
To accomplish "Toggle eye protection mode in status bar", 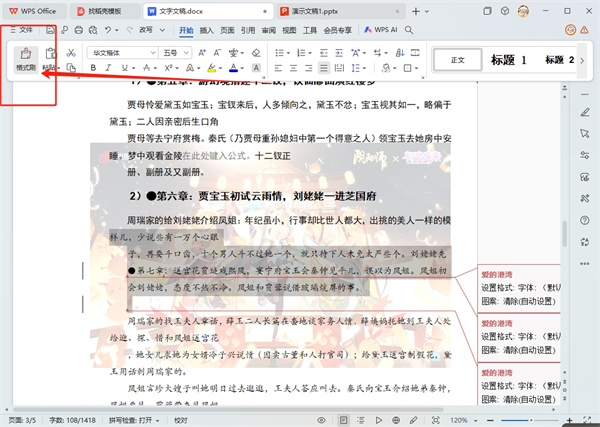I will tap(321, 420).
